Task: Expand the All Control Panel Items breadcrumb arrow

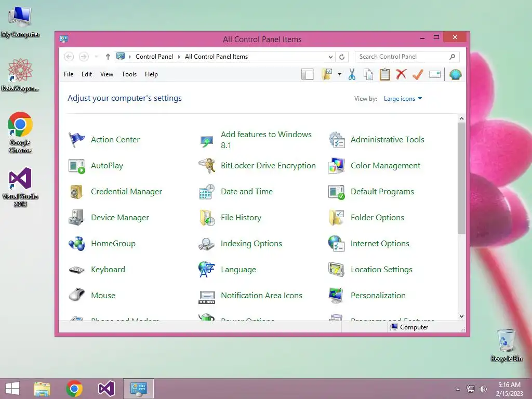Action: 179,57
